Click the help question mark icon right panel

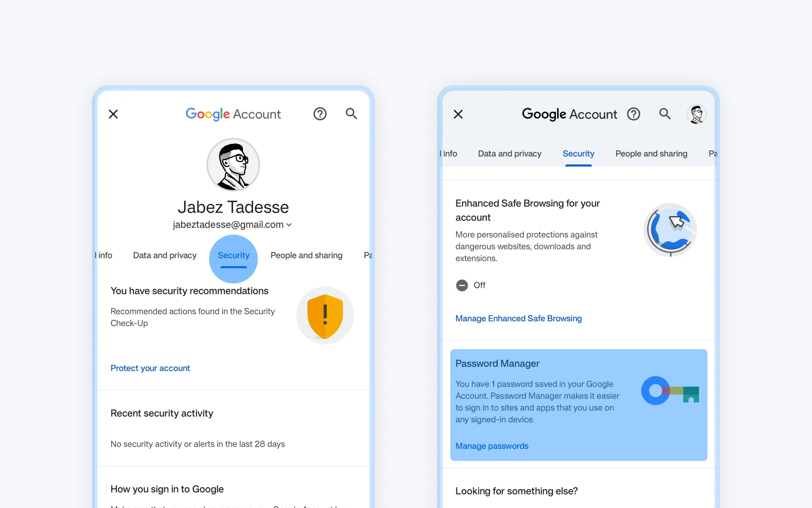[634, 114]
